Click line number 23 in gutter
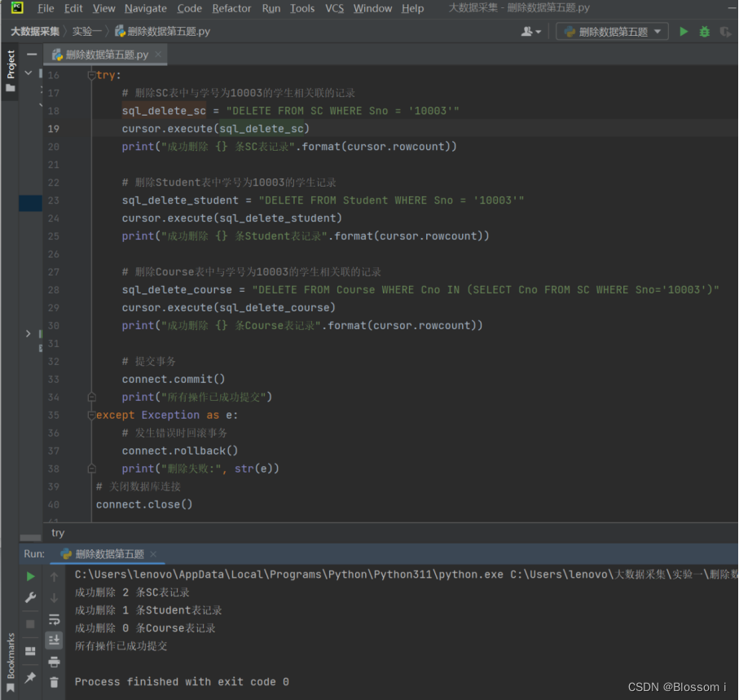This screenshot has width=739, height=700. coord(54,200)
